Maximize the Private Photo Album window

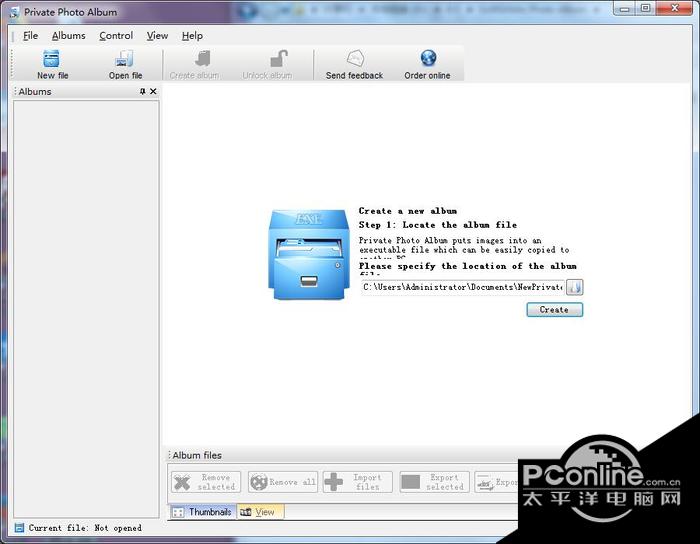pos(645,8)
